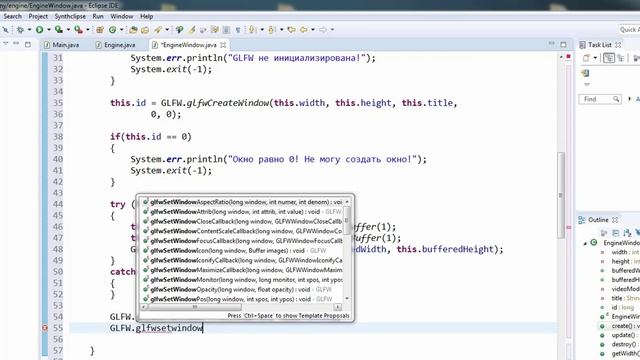
Task: Click the Back navigation arrow in toolbar
Action: 303,29
